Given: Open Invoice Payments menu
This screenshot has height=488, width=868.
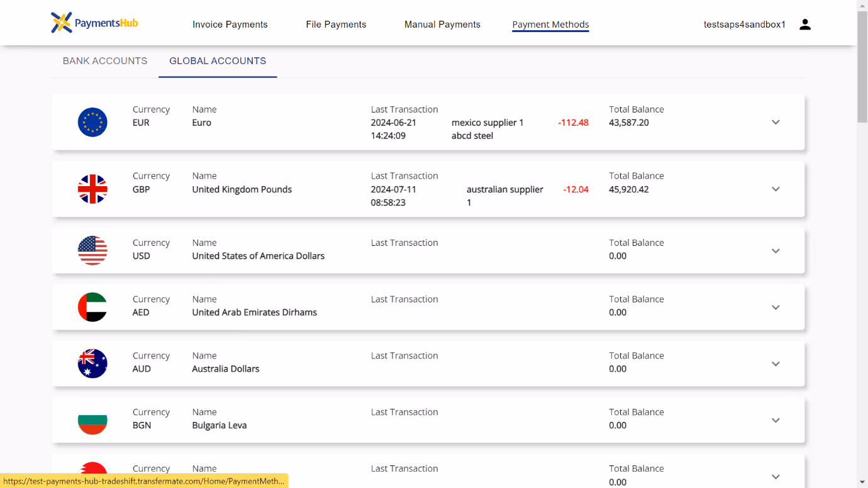Looking at the screenshot, I should click(x=230, y=25).
